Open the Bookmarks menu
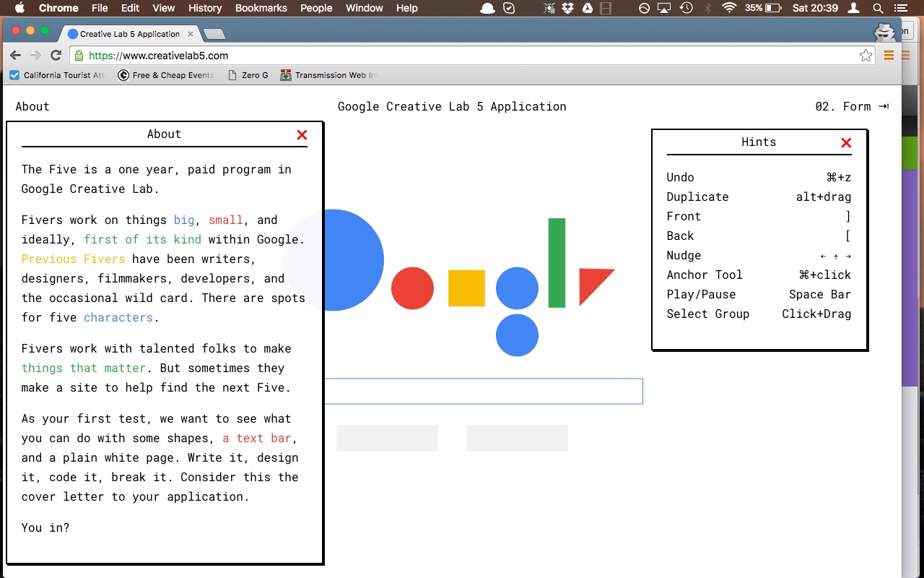 261,8
